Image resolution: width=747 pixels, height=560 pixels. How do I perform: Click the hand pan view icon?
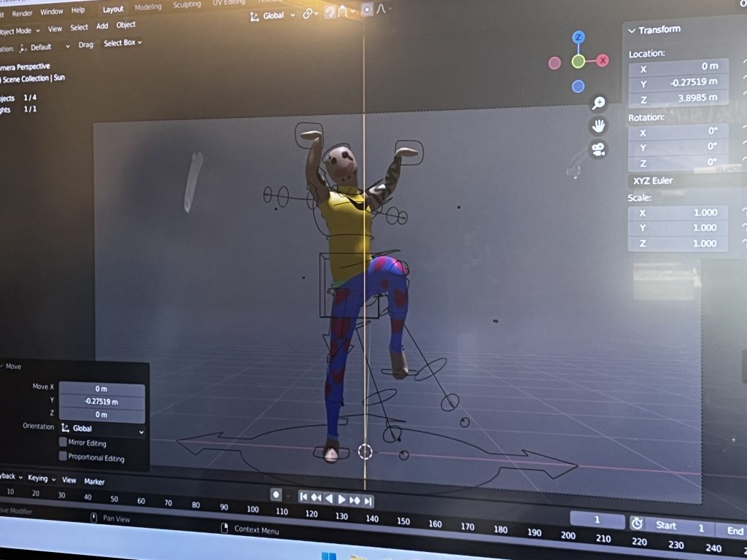pyautogui.click(x=598, y=126)
